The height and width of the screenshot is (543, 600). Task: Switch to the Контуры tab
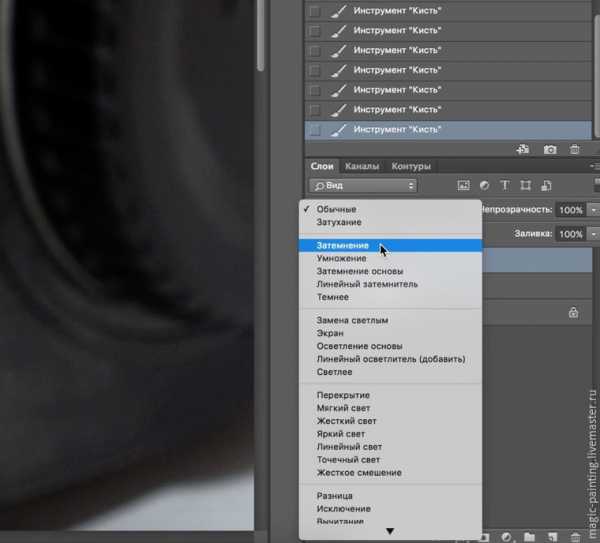[411, 166]
